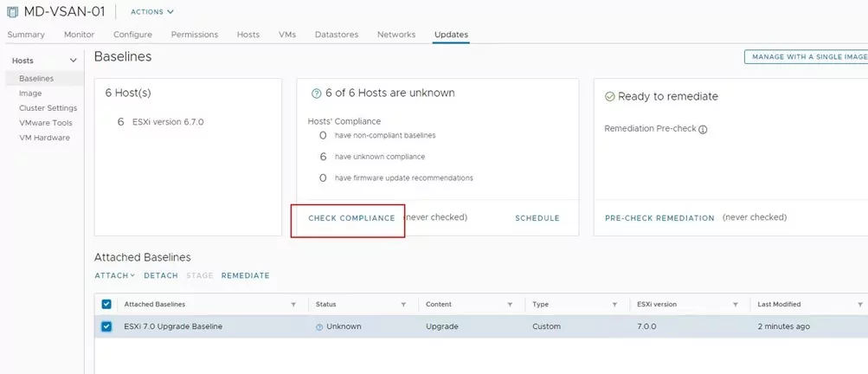This screenshot has width=868, height=374.
Task: Open the ATTACH dropdown
Action: coord(114,275)
